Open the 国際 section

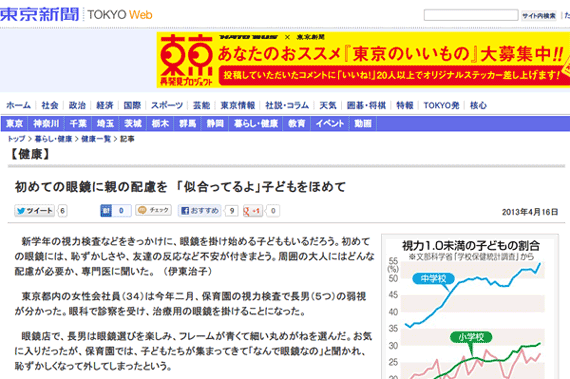click(132, 105)
